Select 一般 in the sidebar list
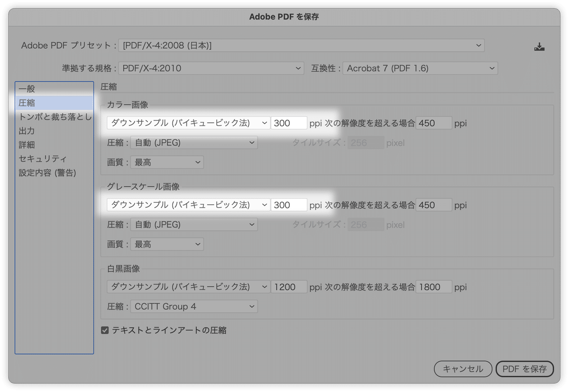 pos(54,89)
